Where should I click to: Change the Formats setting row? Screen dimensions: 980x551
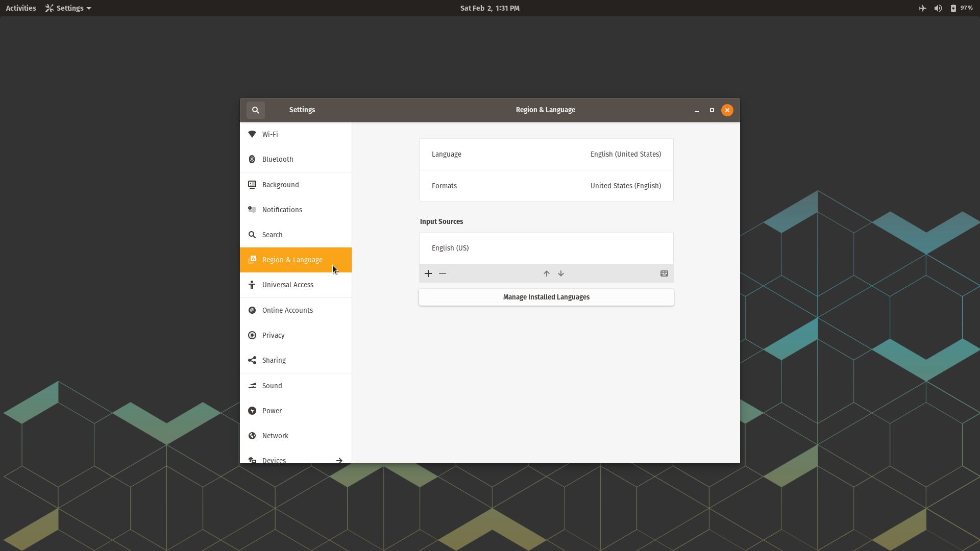pyautogui.click(x=546, y=186)
